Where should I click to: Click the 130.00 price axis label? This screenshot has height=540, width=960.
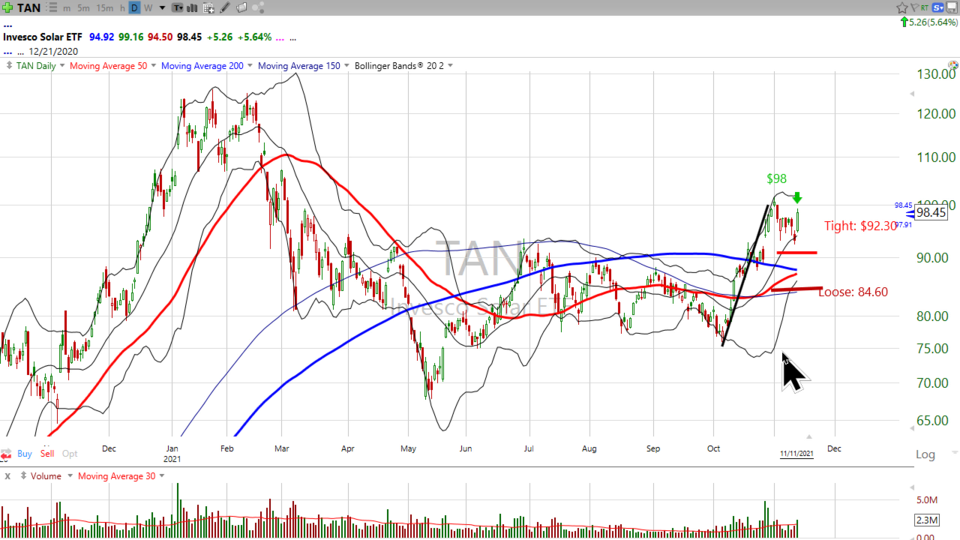pyautogui.click(x=936, y=74)
